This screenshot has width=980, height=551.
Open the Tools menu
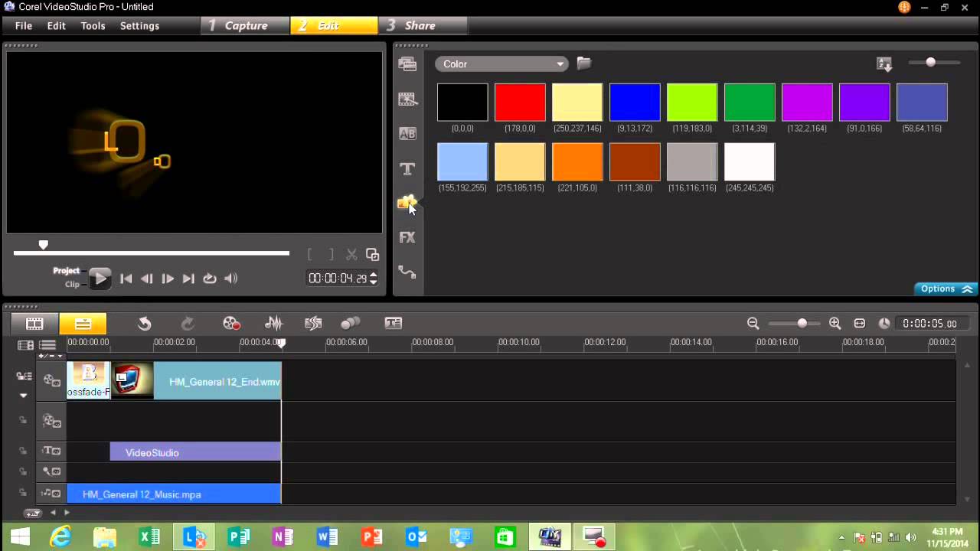tap(93, 25)
